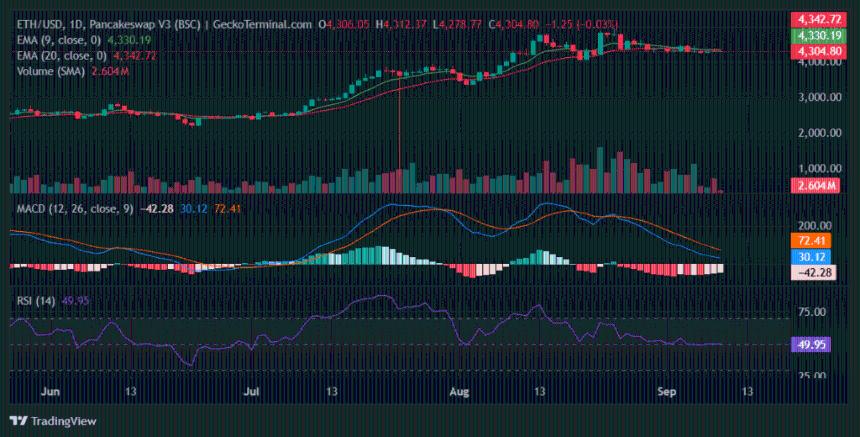Image resolution: width=860 pixels, height=437 pixels.
Task: Click the Aug date on time axis
Action: [x=460, y=394]
